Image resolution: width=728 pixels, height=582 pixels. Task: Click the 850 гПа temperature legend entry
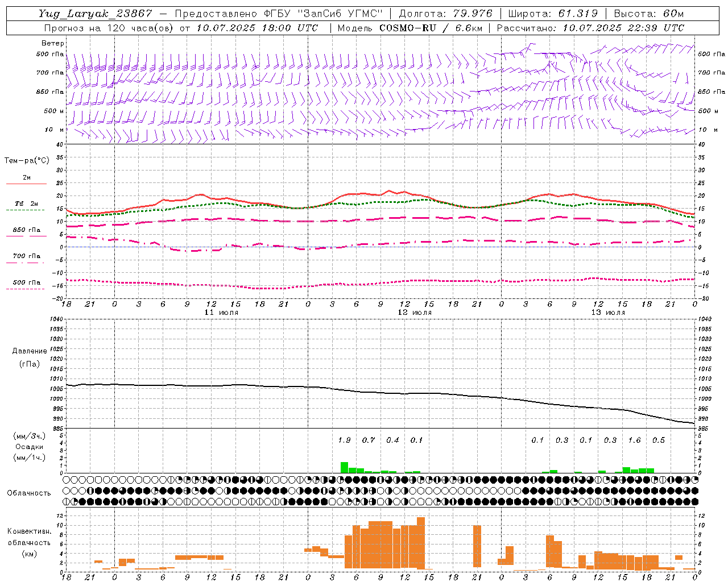27,230
